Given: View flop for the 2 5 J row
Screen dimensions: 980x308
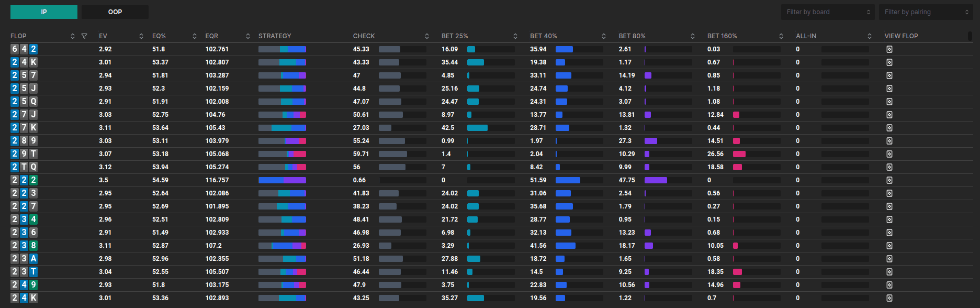Looking at the screenshot, I should [889, 89].
